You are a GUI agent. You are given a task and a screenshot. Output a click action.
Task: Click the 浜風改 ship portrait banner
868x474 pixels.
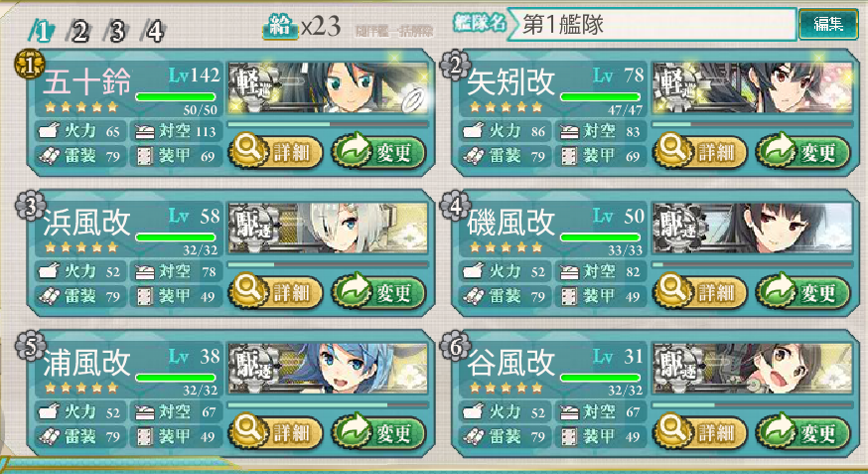tap(328, 228)
